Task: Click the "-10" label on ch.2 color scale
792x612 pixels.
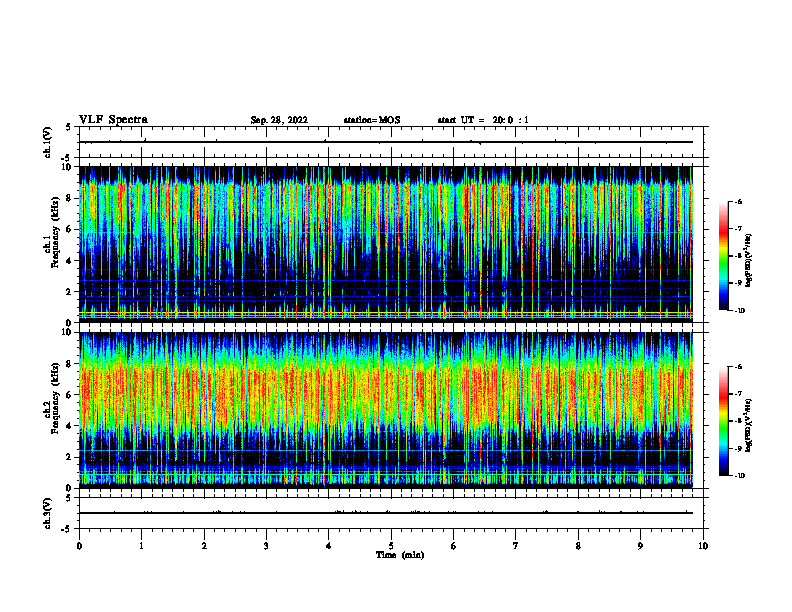Action: coord(739,476)
